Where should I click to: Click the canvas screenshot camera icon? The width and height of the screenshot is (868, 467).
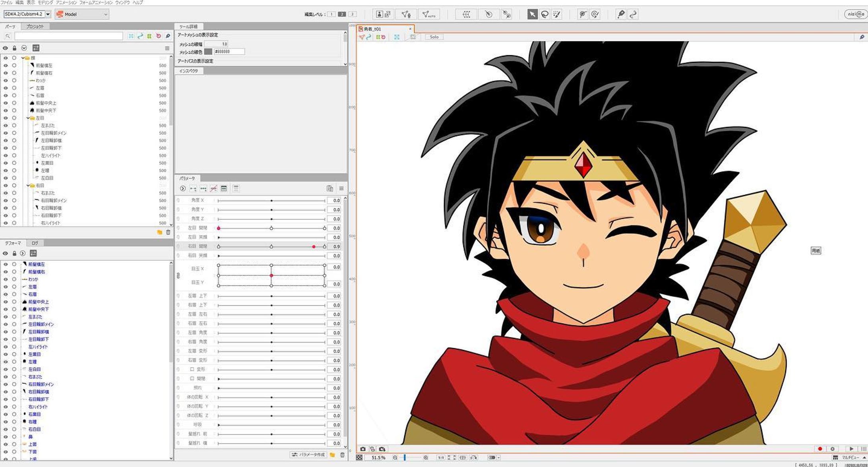click(x=363, y=449)
